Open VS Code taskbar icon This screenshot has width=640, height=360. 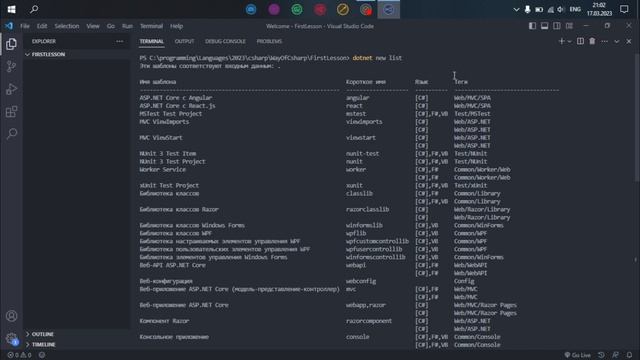point(389,9)
